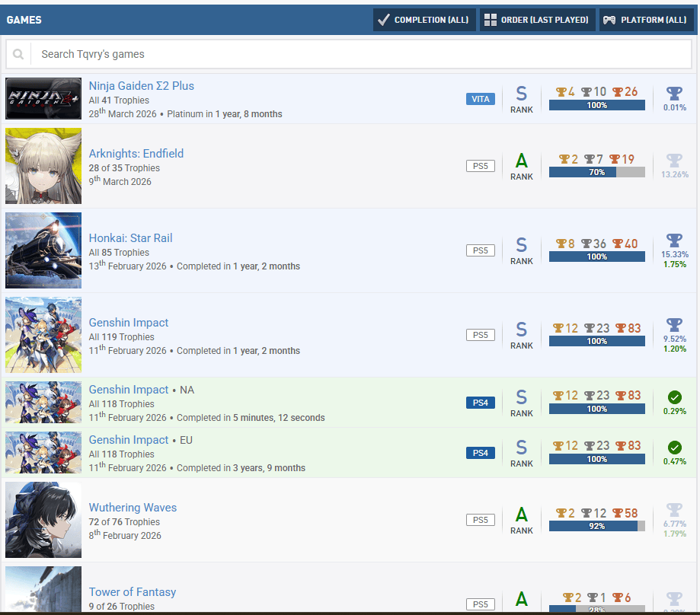Viewport: 700px width, 615px height.
Task: Open the Wuthering Waves game link
Action: (x=133, y=508)
